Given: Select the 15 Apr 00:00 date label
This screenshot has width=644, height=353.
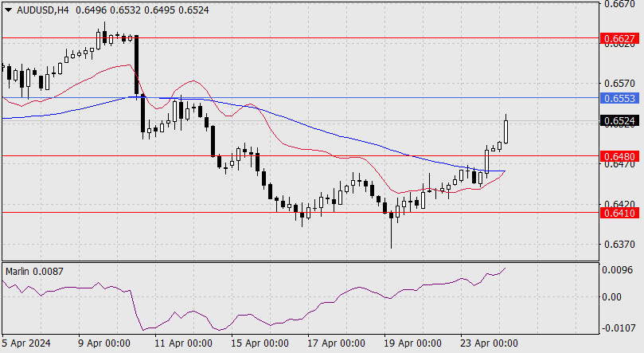Looking at the screenshot, I should coord(260,343).
